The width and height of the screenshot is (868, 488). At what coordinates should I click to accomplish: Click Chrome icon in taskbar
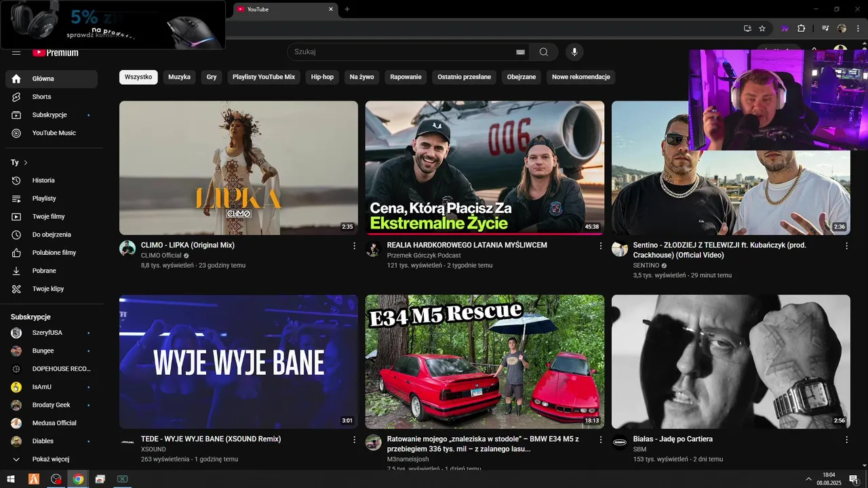78,479
